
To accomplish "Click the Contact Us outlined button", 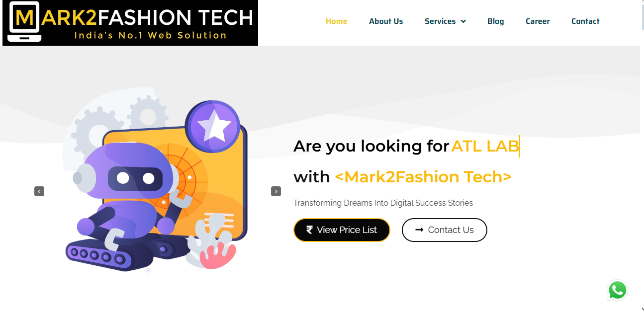I will 445,230.
